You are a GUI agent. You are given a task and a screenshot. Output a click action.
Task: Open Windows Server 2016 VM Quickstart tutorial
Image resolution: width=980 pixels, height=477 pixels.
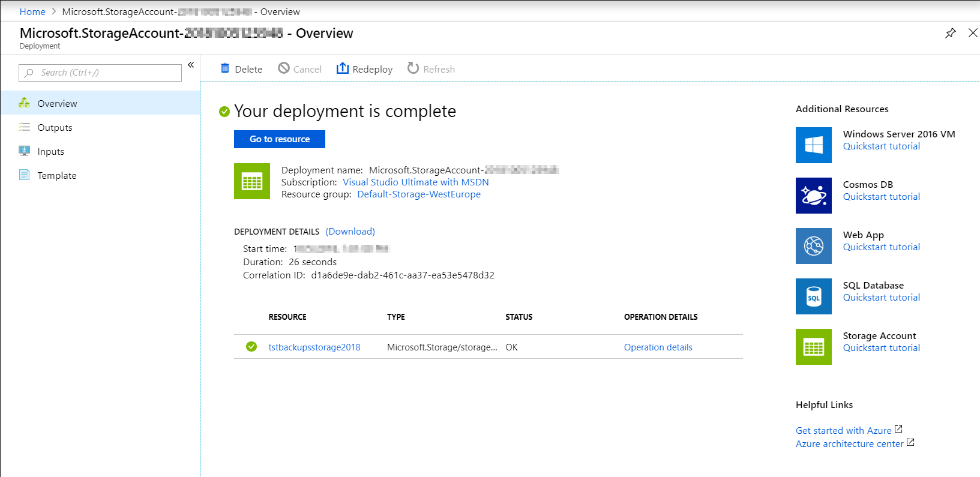(882, 146)
